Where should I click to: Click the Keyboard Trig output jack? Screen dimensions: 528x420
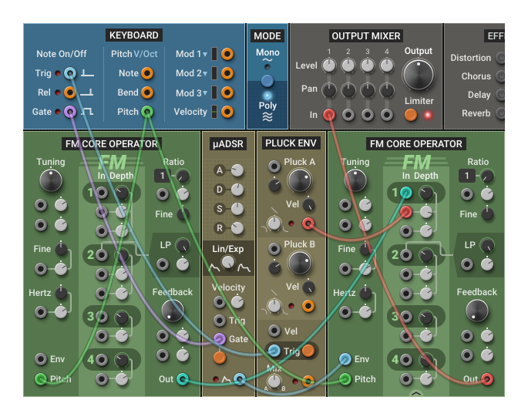(70, 73)
